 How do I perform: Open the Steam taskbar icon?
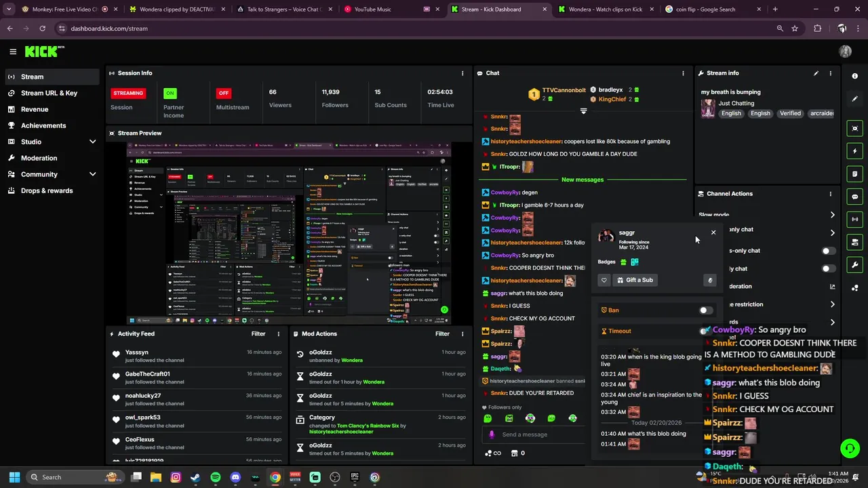[196, 477]
